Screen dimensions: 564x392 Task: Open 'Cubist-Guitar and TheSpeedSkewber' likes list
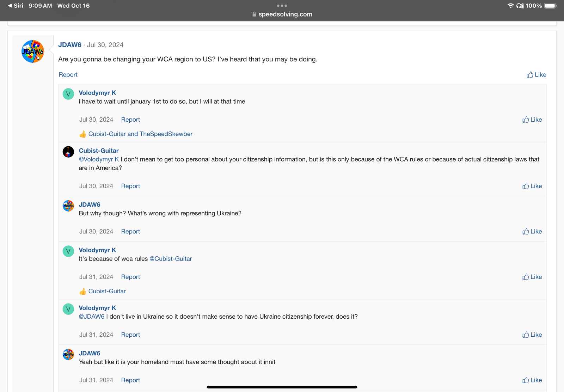140,134
